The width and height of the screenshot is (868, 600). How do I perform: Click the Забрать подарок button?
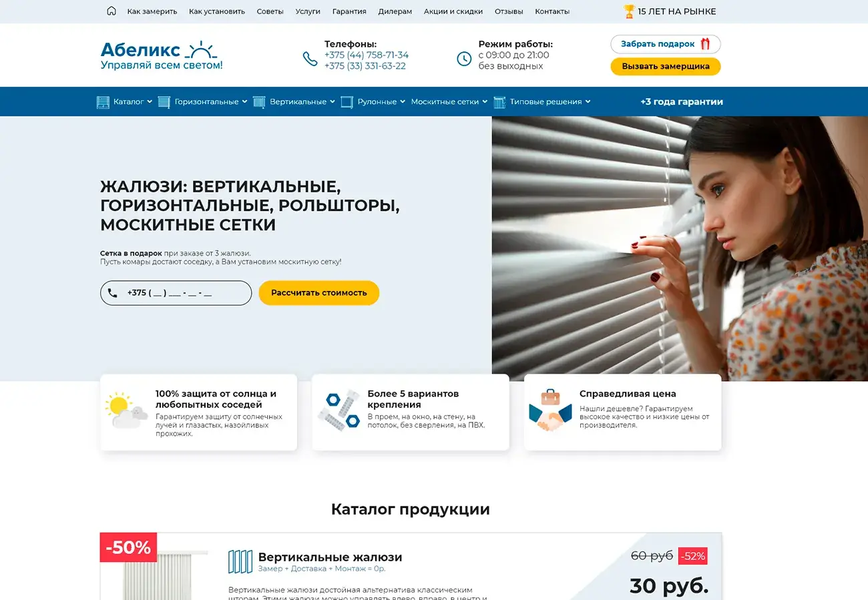[666, 44]
